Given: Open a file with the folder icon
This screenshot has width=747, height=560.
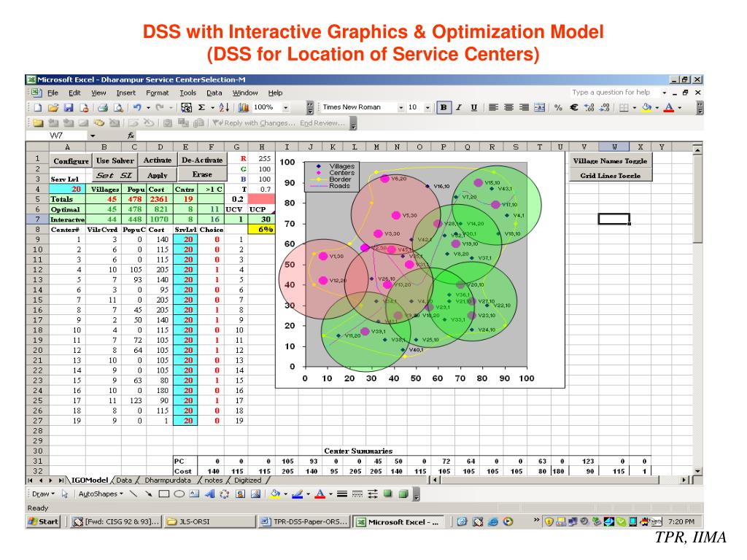Looking at the screenshot, I should click(x=53, y=108).
